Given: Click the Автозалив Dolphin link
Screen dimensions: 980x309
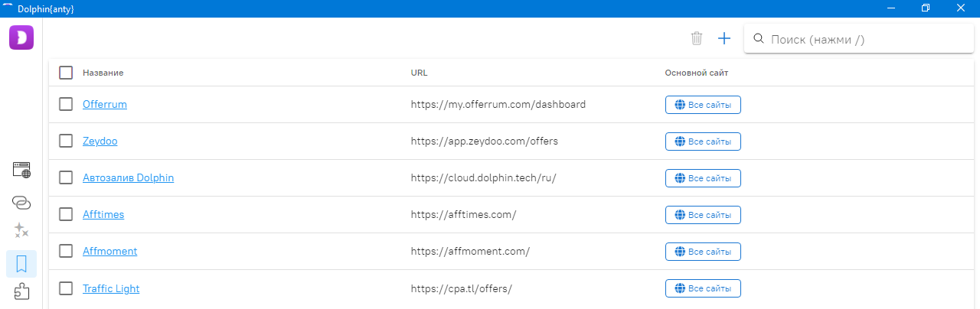Looking at the screenshot, I should (x=128, y=177).
